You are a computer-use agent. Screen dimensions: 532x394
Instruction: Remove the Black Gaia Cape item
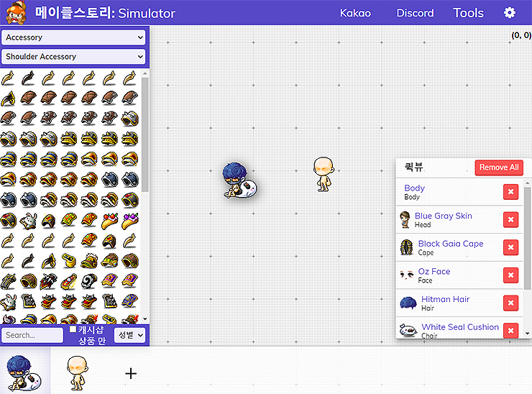[x=510, y=248]
